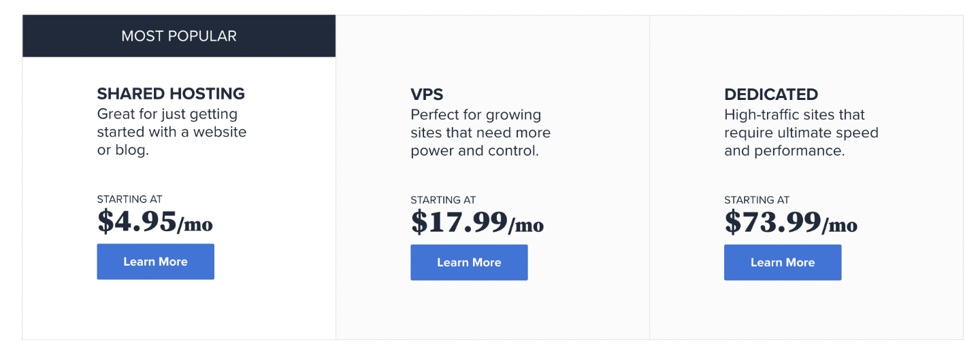Click the $17.99 price text

tap(459, 222)
